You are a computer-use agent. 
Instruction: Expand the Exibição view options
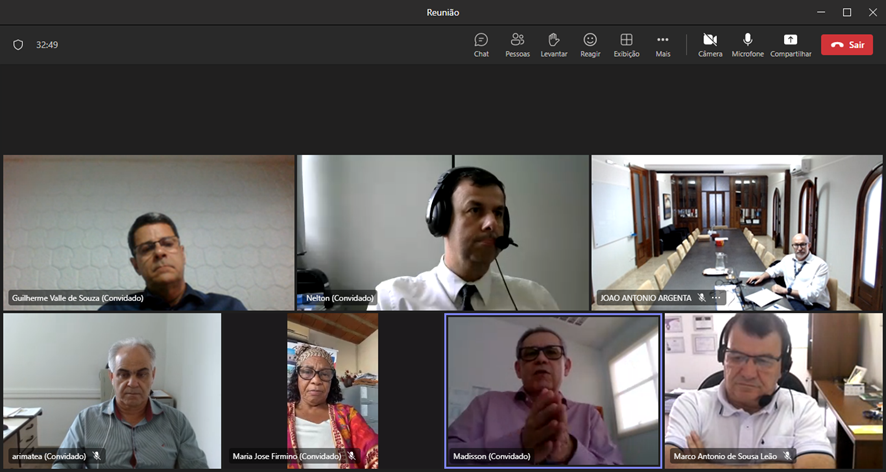(626, 44)
